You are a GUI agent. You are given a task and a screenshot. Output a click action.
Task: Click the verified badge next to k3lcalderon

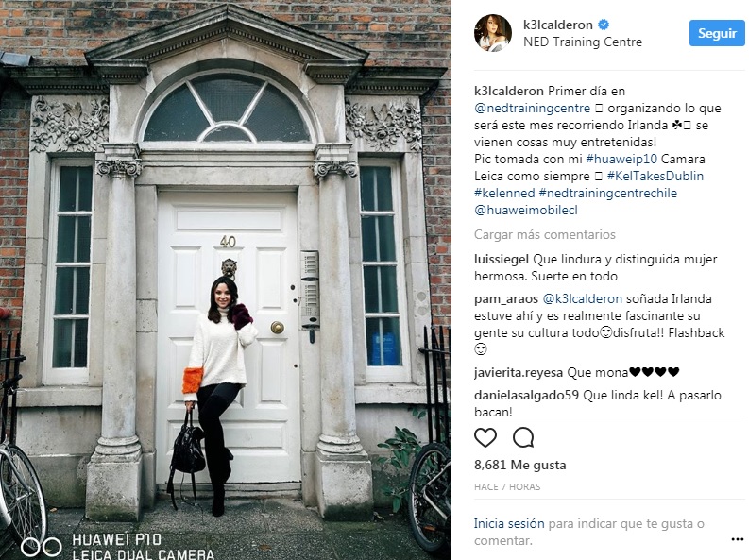(604, 25)
